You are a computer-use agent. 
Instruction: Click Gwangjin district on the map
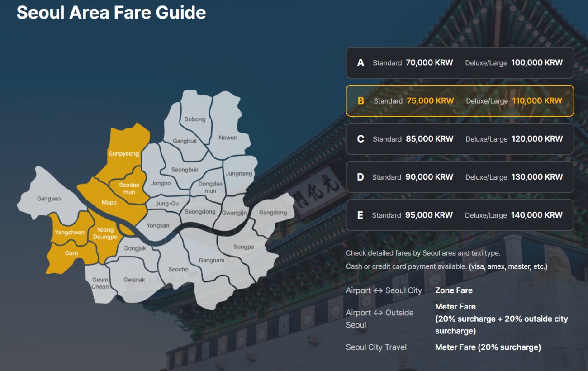tap(233, 213)
